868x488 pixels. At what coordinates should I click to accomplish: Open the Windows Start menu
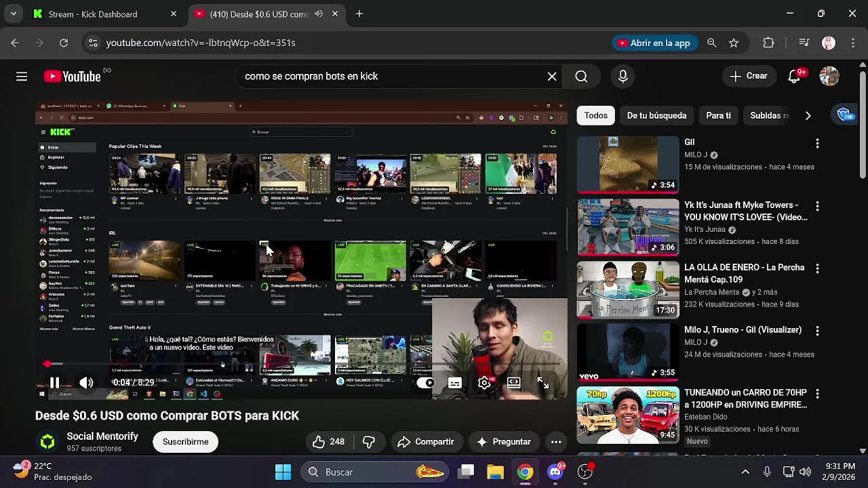283,472
